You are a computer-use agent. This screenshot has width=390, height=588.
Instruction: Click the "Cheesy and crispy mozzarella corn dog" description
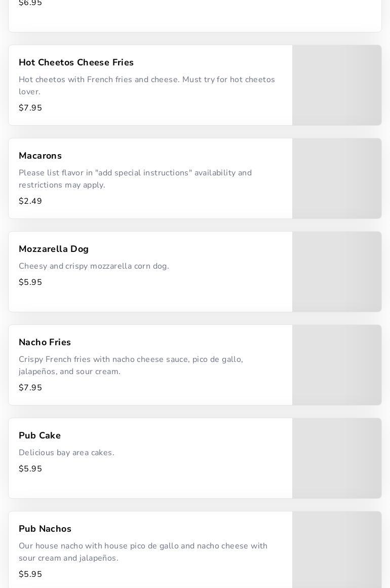(94, 266)
